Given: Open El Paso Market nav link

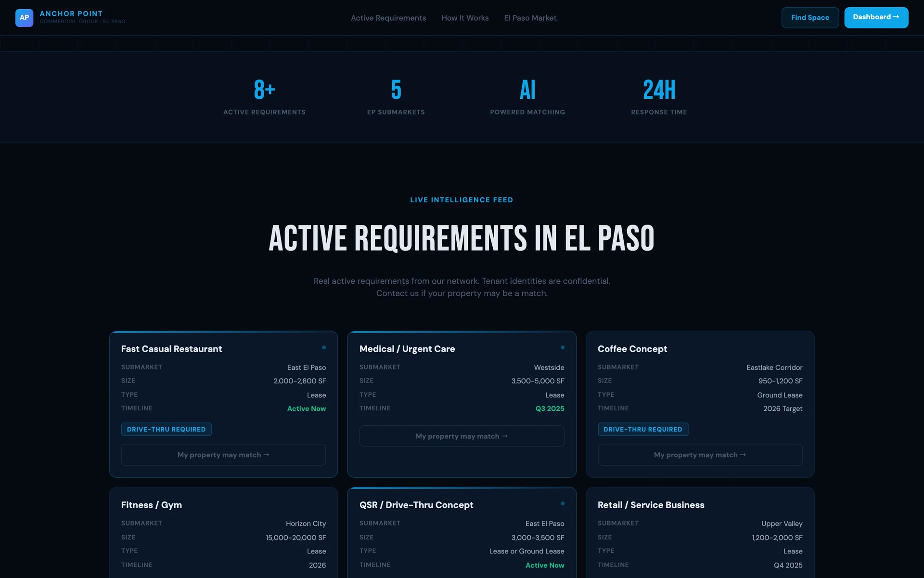Looking at the screenshot, I should click(x=530, y=18).
